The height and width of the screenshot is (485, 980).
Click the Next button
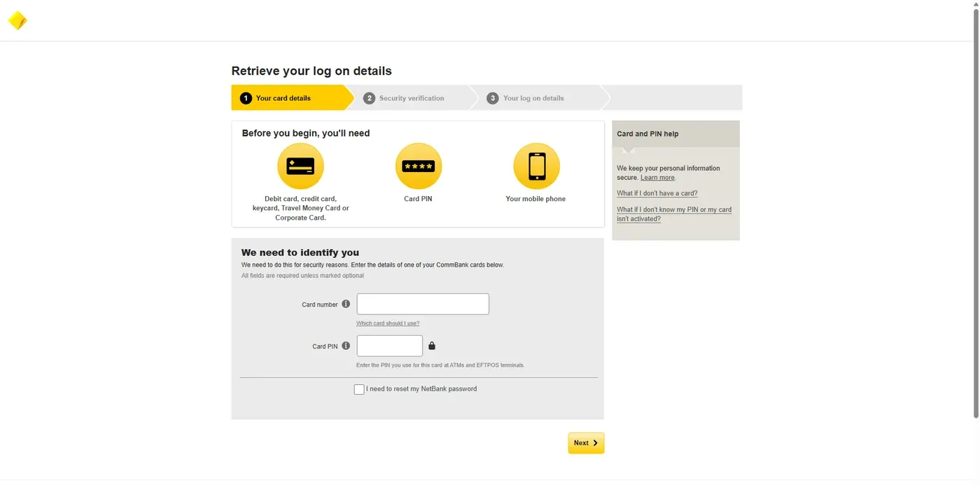pyautogui.click(x=586, y=443)
